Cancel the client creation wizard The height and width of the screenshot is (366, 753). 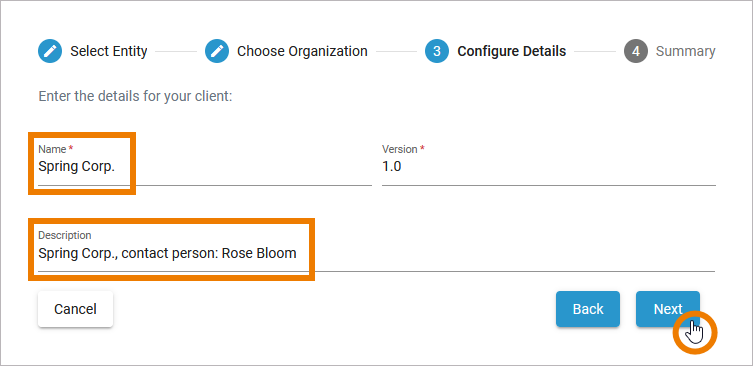[x=75, y=309]
